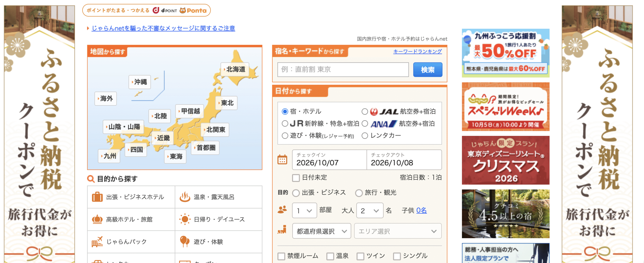644x263 pixels.
Task: Click the blue 検索 button
Action: (x=428, y=70)
